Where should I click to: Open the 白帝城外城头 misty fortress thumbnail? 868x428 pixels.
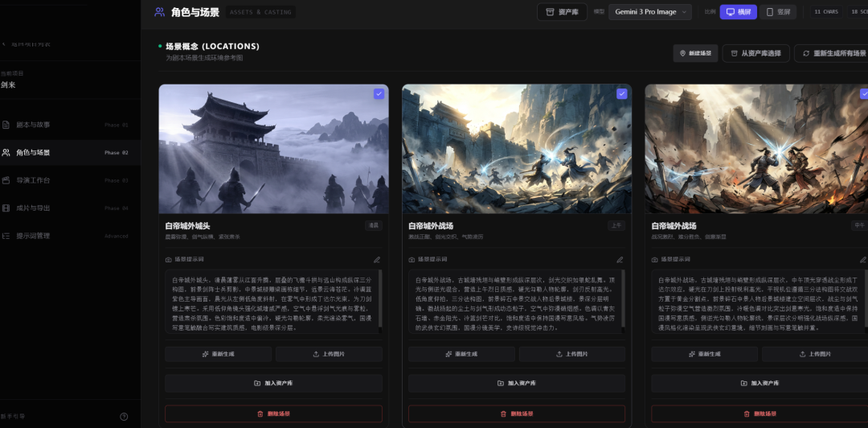[273, 149]
